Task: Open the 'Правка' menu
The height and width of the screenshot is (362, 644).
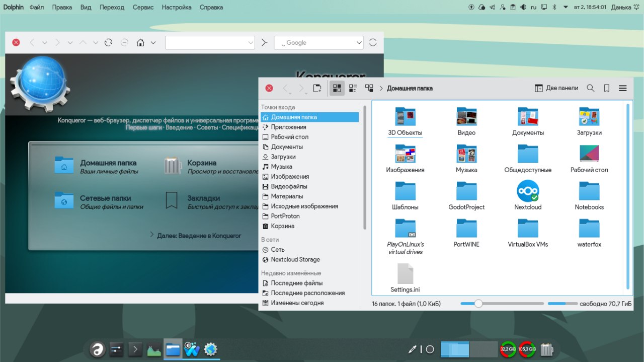Action: (62, 8)
